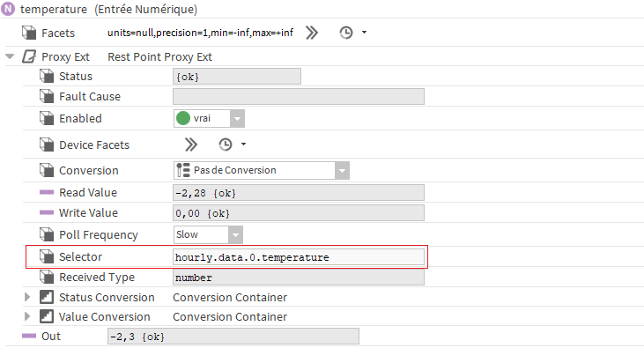Viewport: 644px width, 363px height.
Task: Open dropdown arrow beside Facets clock
Action: pyautogui.click(x=364, y=33)
